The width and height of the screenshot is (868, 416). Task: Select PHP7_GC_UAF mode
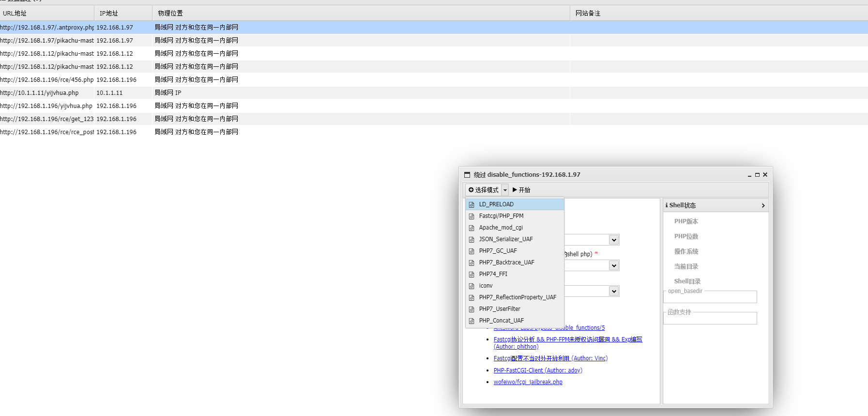(x=515, y=251)
